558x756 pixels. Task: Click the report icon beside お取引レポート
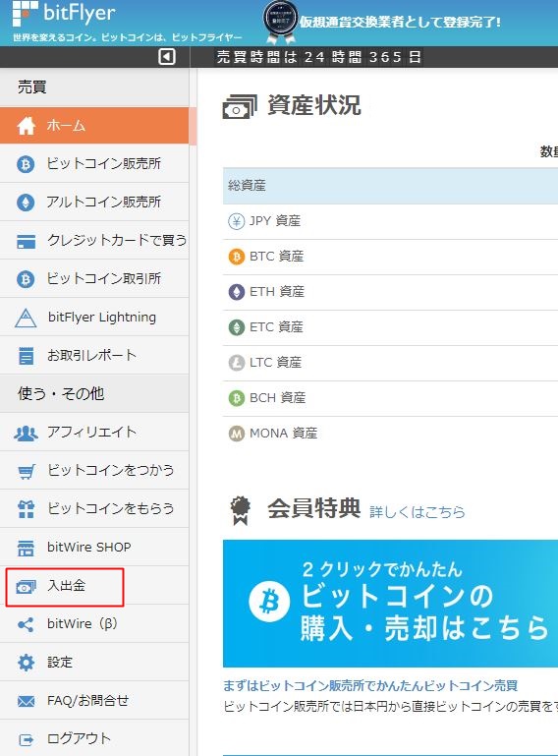[26, 356]
